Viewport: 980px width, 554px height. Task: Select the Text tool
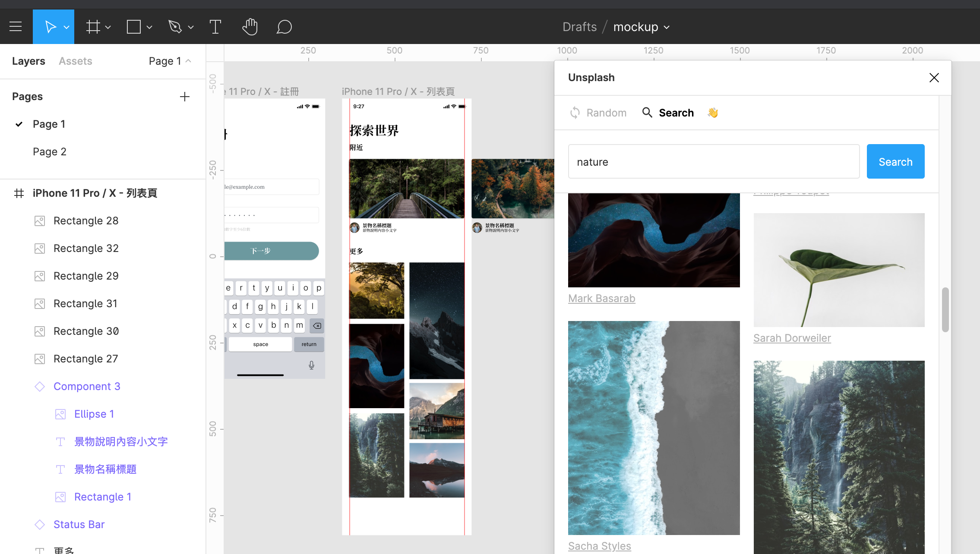click(x=215, y=27)
